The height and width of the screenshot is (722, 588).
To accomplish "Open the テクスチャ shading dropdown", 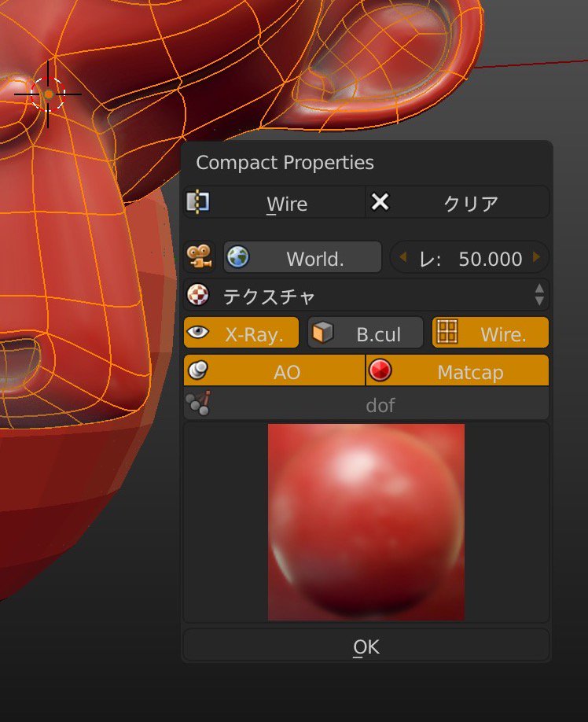I will point(366,295).
